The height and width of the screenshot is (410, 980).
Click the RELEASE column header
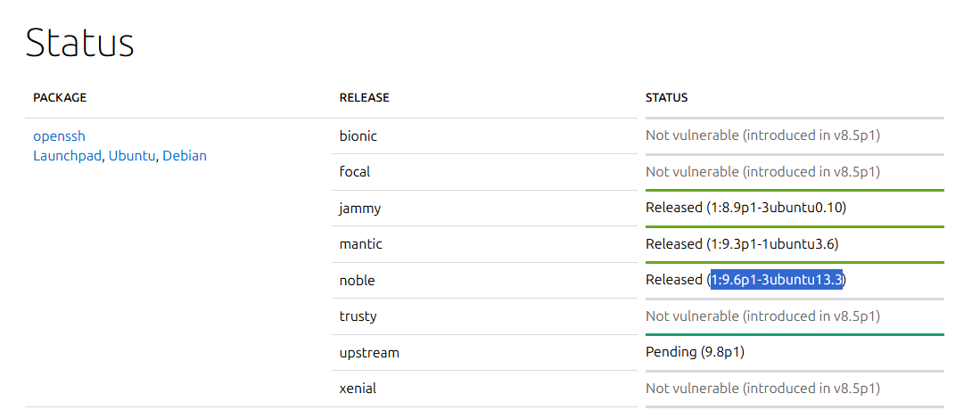pos(365,97)
